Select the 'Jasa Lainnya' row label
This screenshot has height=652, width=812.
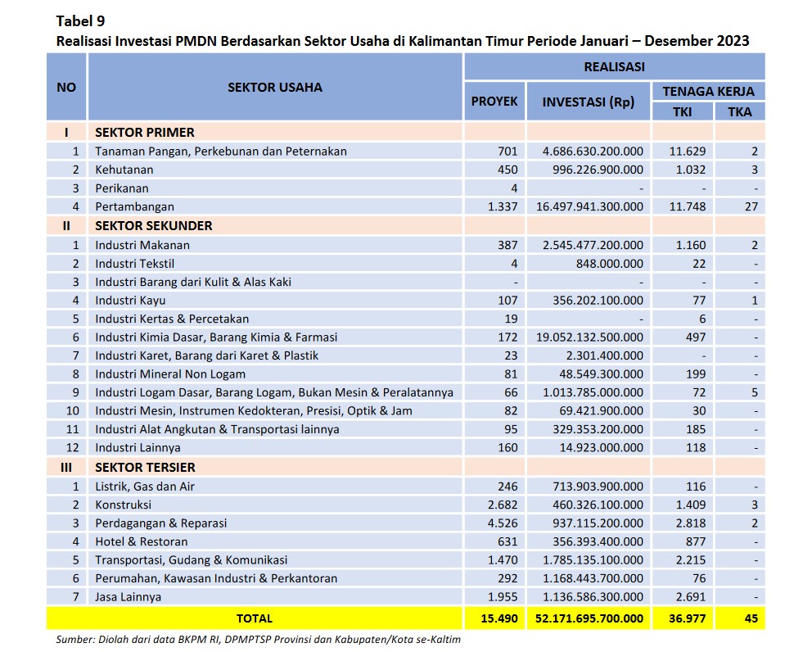128,596
